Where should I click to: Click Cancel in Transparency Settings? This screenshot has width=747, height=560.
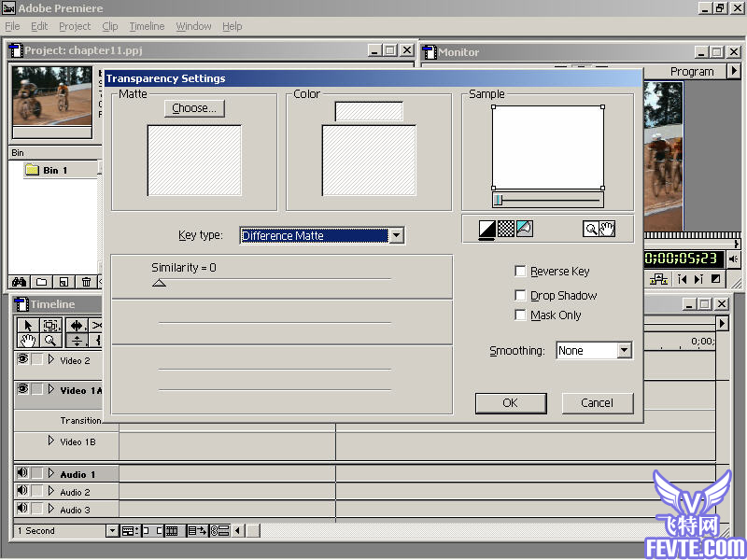tap(598, 403)
